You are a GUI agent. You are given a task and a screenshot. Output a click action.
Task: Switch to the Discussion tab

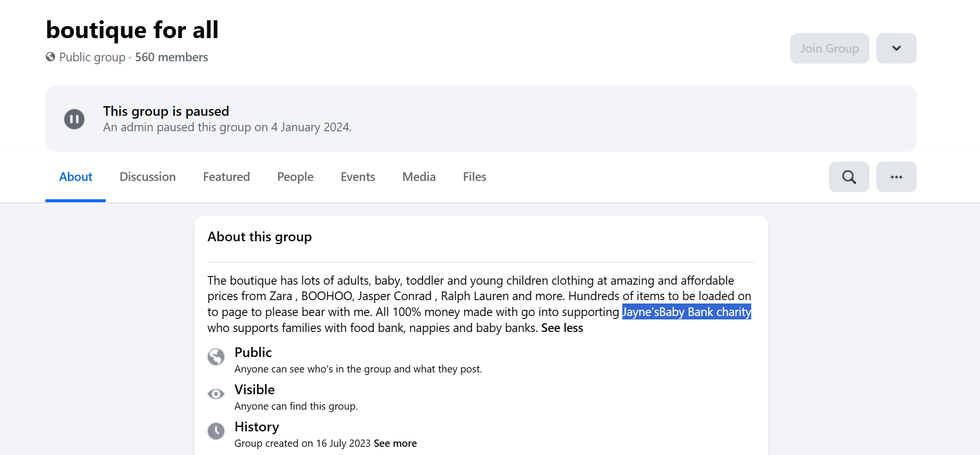click(147, 177)
